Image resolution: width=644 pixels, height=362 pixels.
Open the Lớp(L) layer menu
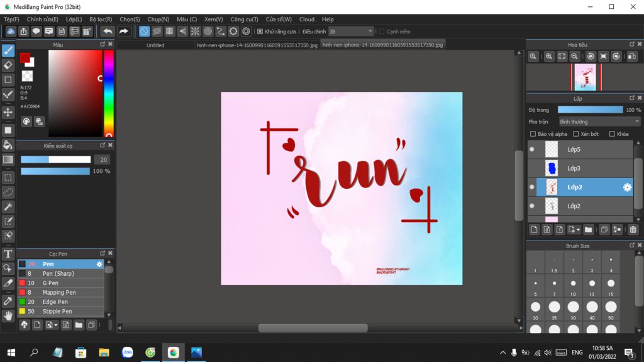(74, 20)
